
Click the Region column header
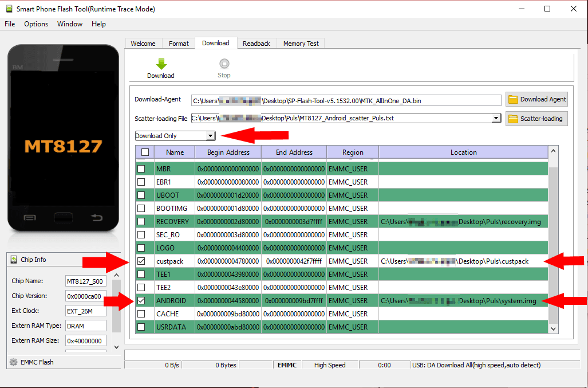[353, 152]
